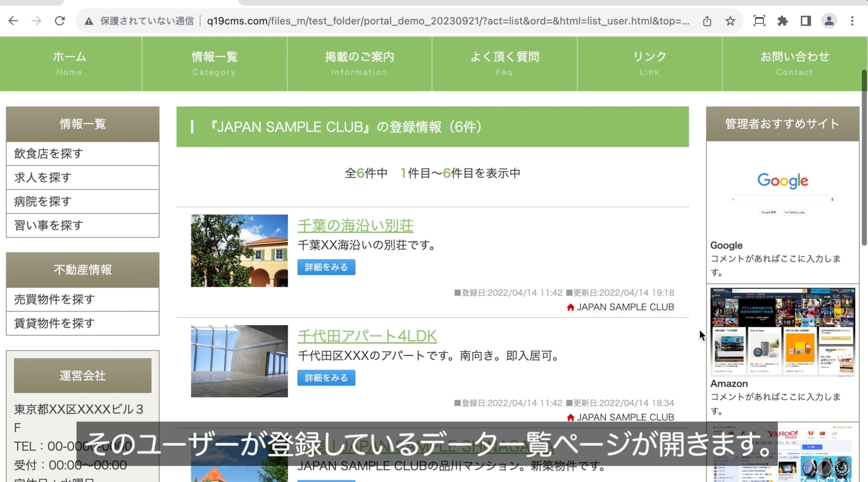868x482 pixels.
Task: Click the 情報一覧 sidebar heading
Action: point(83,124)
